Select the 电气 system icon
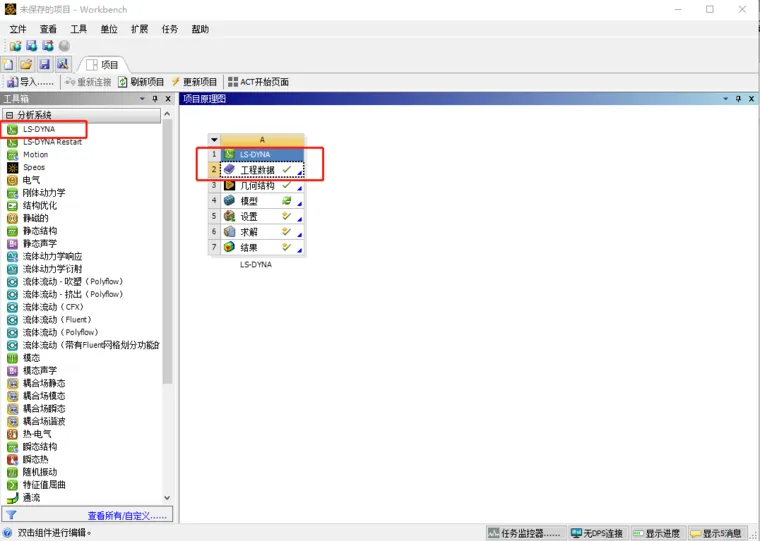This screenshot has height=541, width=760. pos(13,180)
